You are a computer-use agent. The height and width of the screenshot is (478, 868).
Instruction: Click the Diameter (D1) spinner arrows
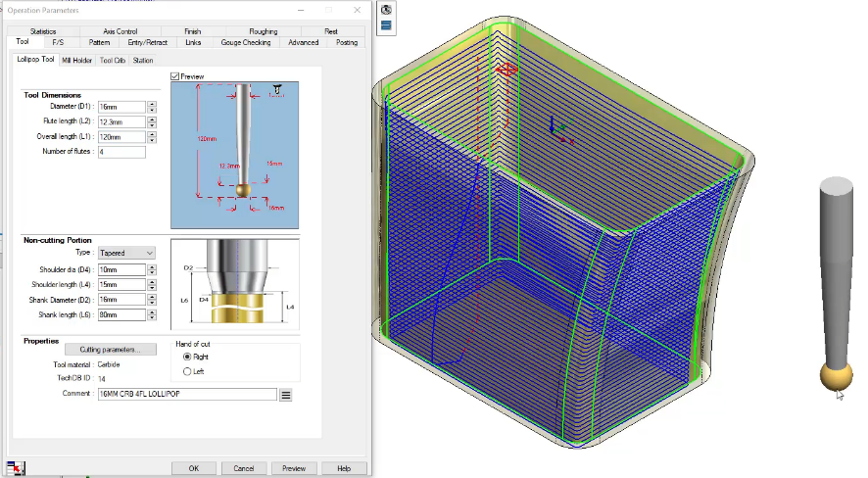[152, 107]
